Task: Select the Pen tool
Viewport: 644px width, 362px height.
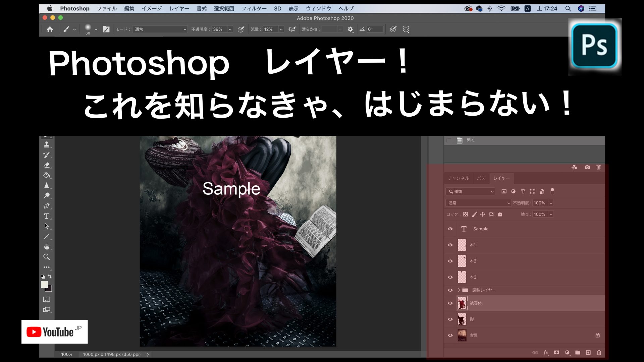Action: pos(47,206)
